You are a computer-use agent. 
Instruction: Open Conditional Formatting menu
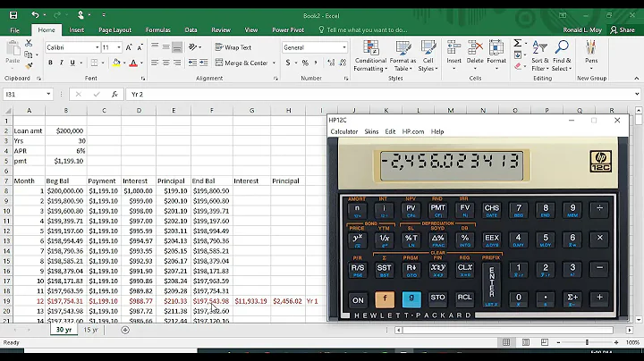[370, 56]
